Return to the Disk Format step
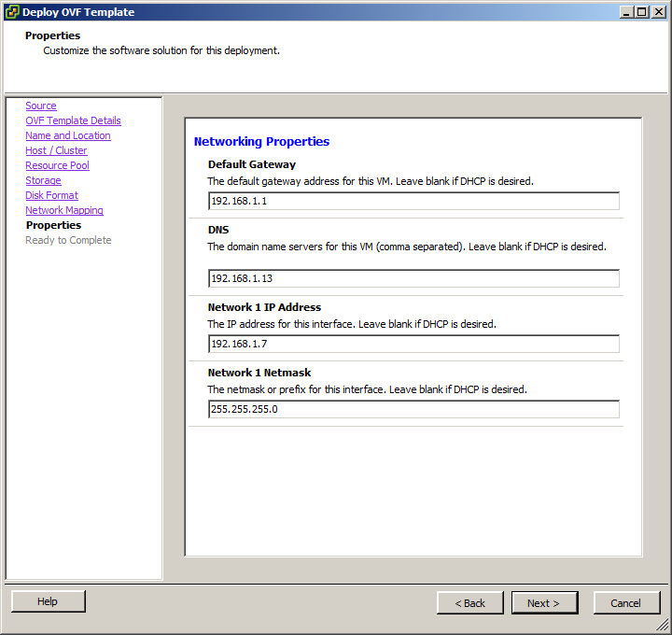The image size is (672, 635). pos(51,195)
